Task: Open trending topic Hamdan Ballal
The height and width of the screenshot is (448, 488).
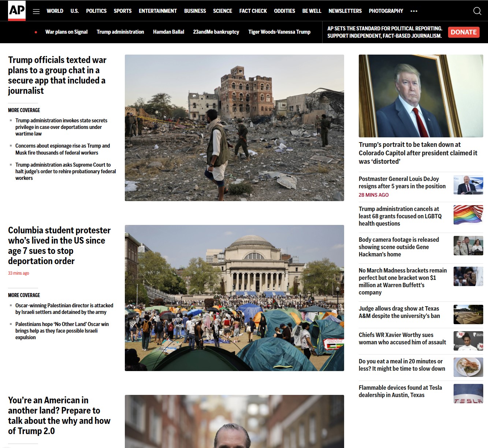Action: tap(168, 32)
